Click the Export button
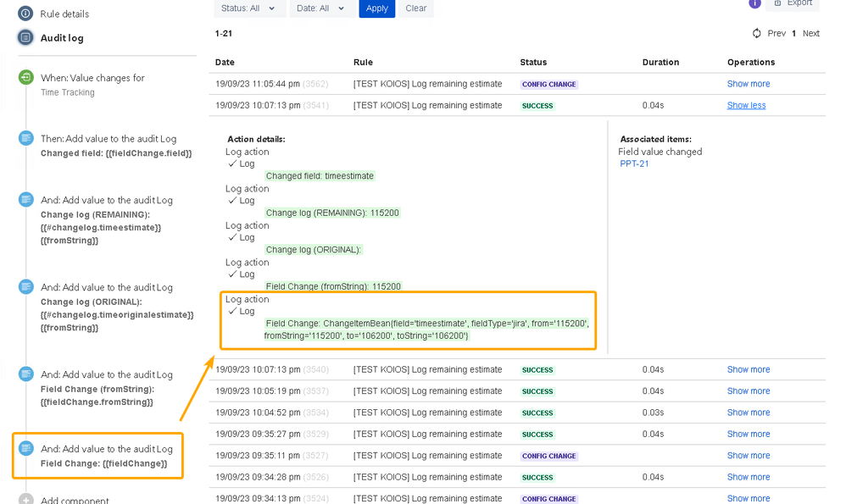The height and width of the screenshot is (504, 846). pyautogui.click(x=793, y=4)
